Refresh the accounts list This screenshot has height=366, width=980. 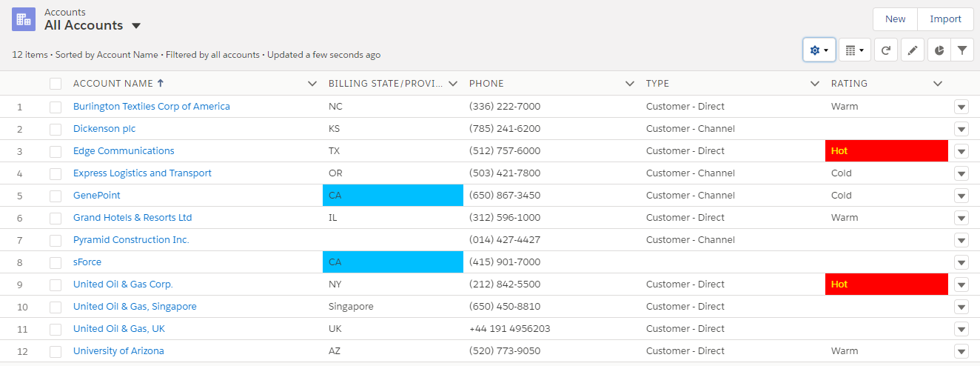[x=886, y=50]
